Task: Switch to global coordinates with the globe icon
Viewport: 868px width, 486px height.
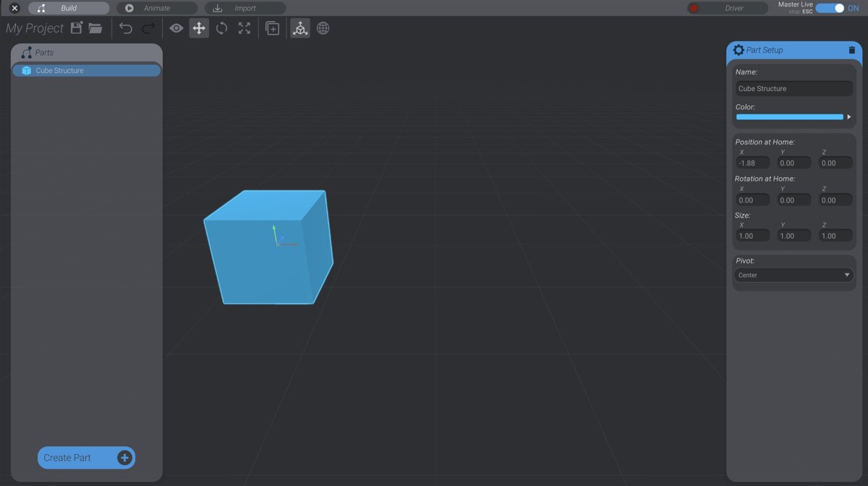Action: (323, 27)
